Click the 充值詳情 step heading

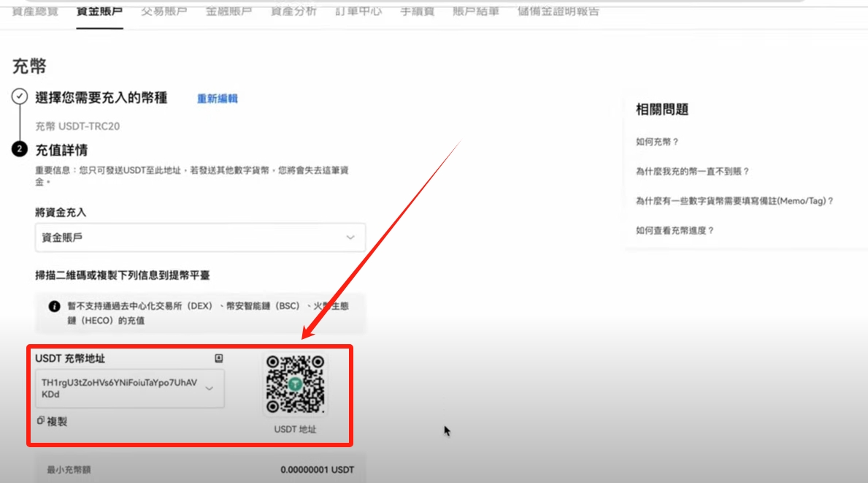[61, 150]
